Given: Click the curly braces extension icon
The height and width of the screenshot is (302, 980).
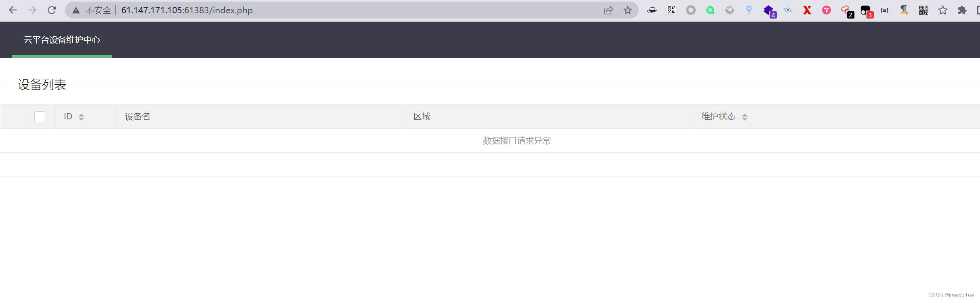Looking at the screenshot, I should click(x=885, y=10).
